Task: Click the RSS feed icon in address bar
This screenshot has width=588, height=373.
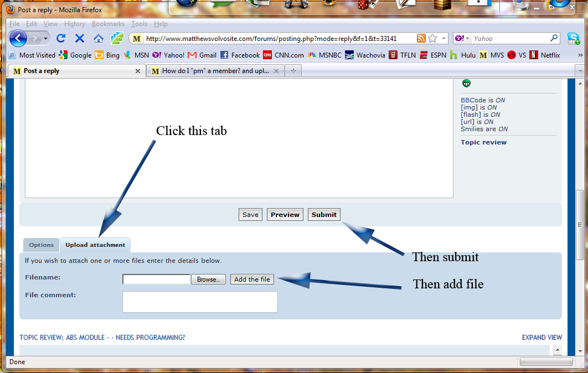Action: point(421,38)
